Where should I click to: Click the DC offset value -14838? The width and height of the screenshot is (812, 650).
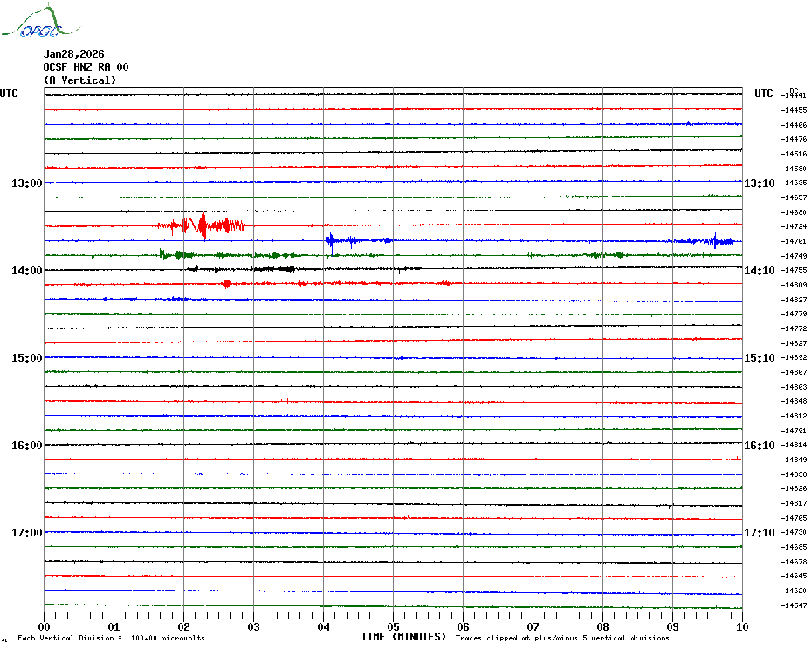pyautogui.click(x=794, y=474)
